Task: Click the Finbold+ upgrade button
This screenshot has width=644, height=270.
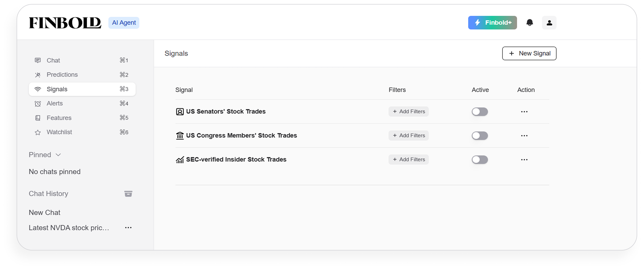Action: tap(492, 23)
